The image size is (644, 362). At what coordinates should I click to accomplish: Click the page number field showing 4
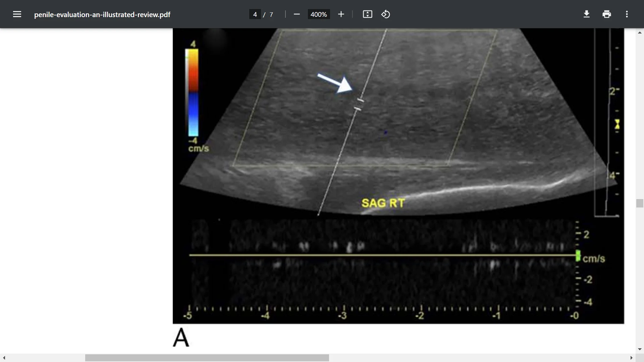[x=255, y=14]
